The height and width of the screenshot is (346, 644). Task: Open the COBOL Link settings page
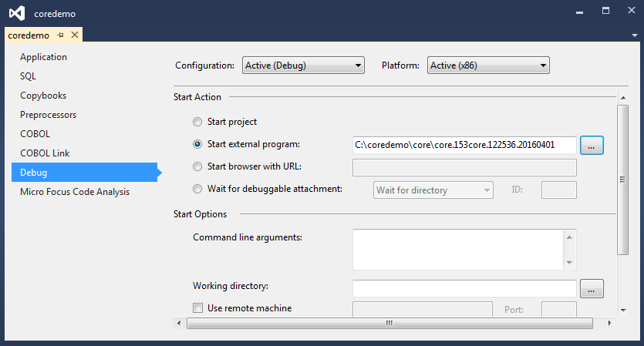[x=45, y=153]
